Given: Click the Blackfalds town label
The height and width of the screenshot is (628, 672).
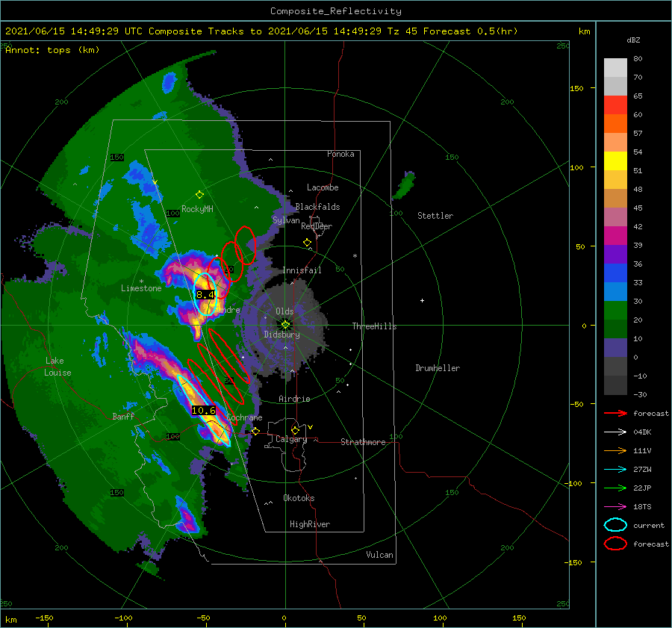Looking at the screenshot, I should (x=317, y=207).
